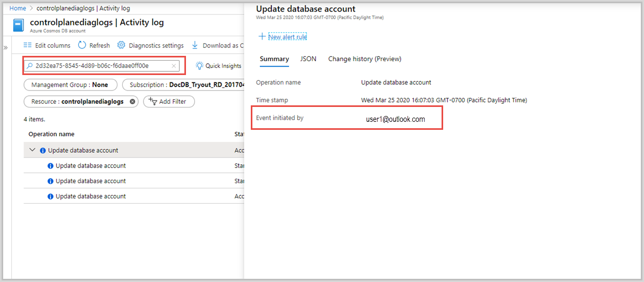Remove the Resource filter with its X
The image size is (644, 282).
[132, 101]
